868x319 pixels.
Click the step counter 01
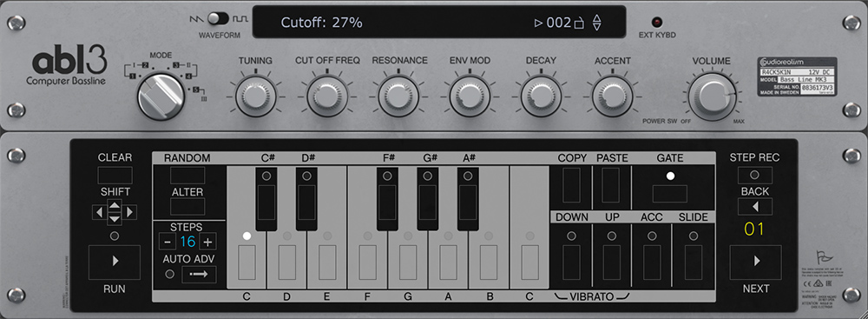point(753,229)
